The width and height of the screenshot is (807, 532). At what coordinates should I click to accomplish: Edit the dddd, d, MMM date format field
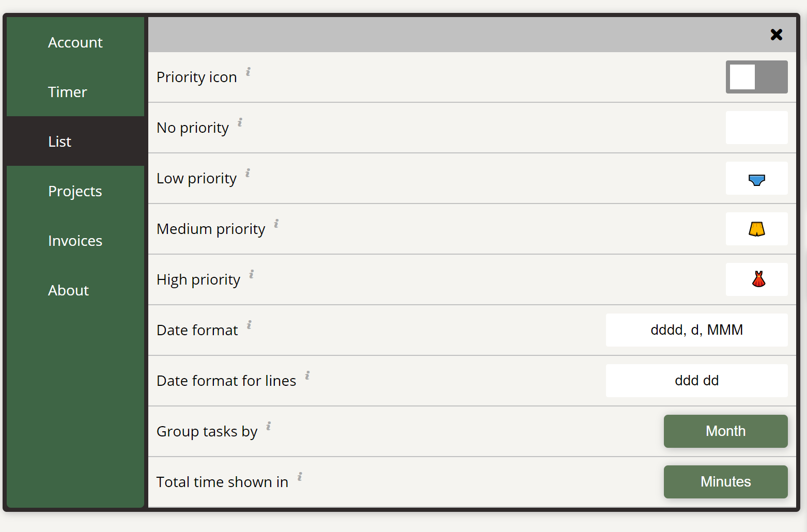(696, 330)
